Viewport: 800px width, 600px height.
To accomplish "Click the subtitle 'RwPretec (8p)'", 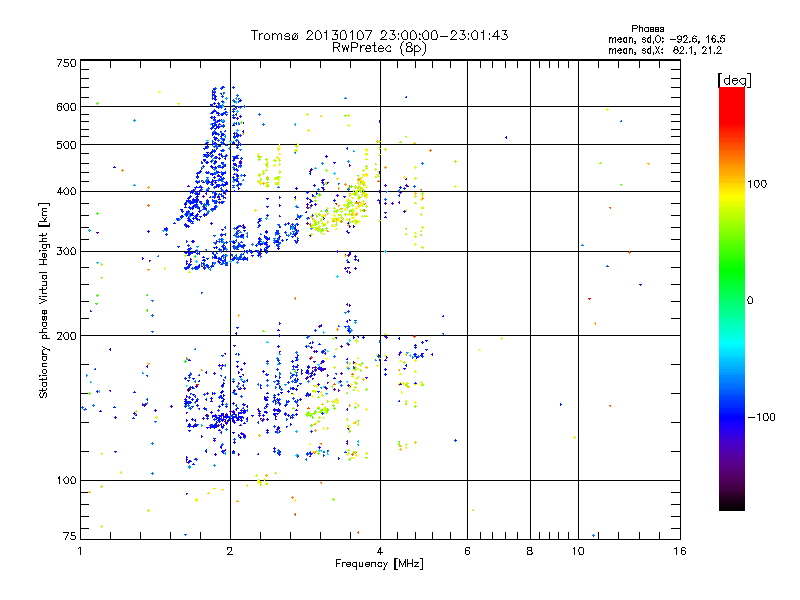I will tap(379, 48).
